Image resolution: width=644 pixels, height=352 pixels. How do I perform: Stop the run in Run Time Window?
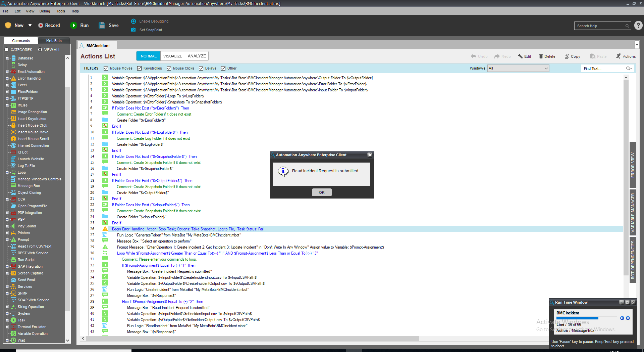tap(628, 318)
